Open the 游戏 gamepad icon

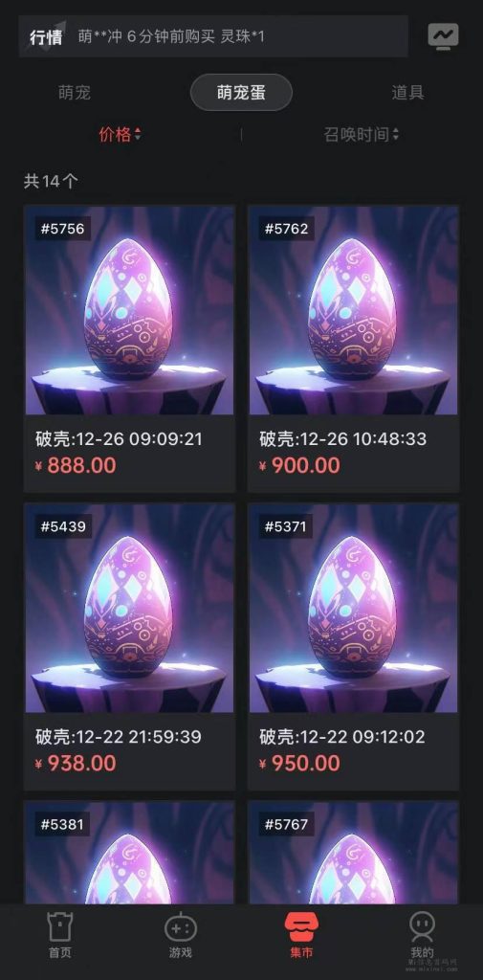181,927
